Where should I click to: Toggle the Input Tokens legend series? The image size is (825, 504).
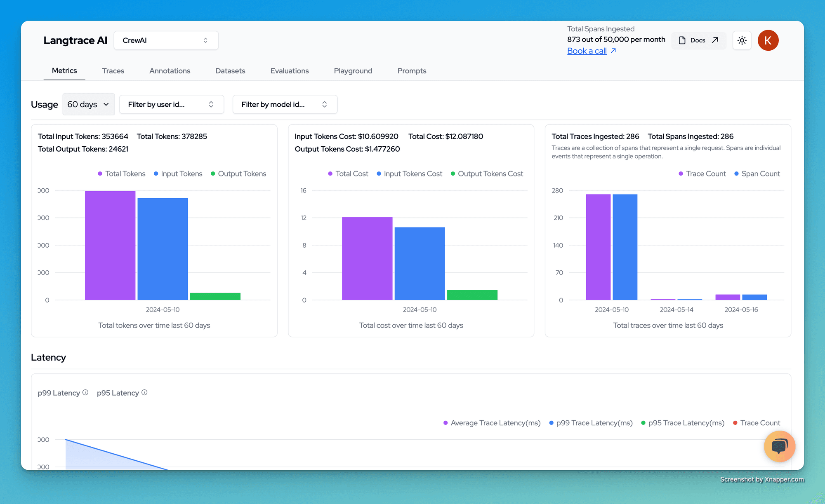coord(178,173)
